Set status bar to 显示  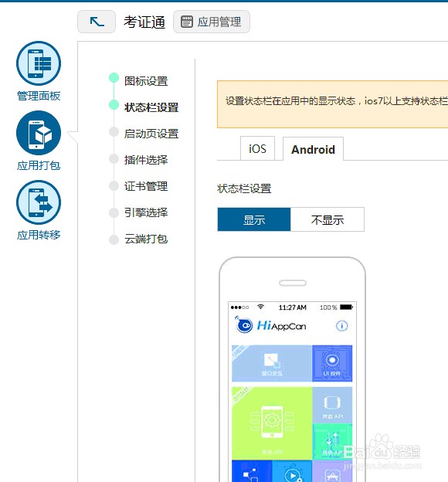(x=254, y=219)
